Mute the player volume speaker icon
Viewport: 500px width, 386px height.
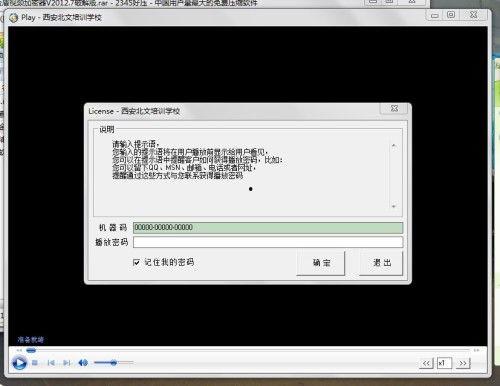(83, 363)
